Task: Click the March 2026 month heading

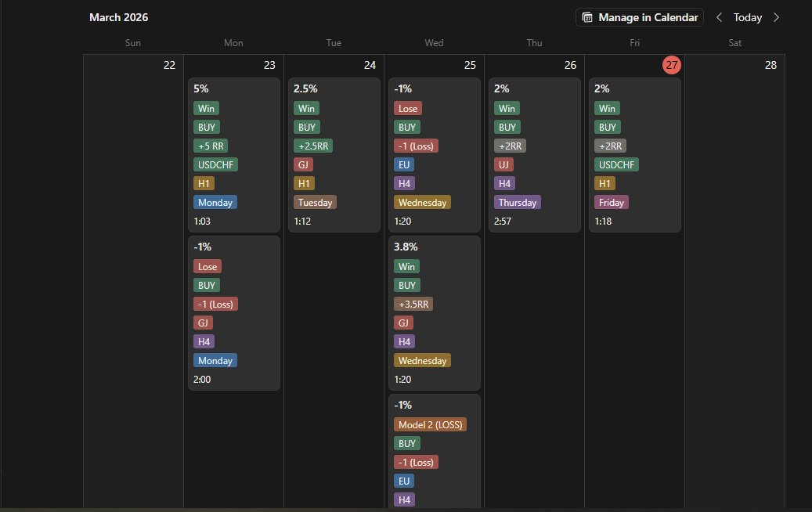Action: [118, 17]
